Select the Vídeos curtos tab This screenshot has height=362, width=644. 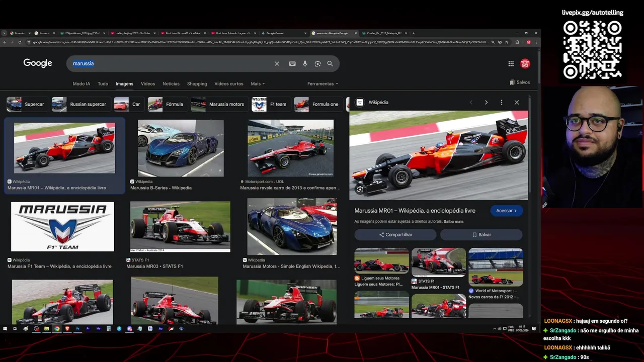[x=229, y=84]
